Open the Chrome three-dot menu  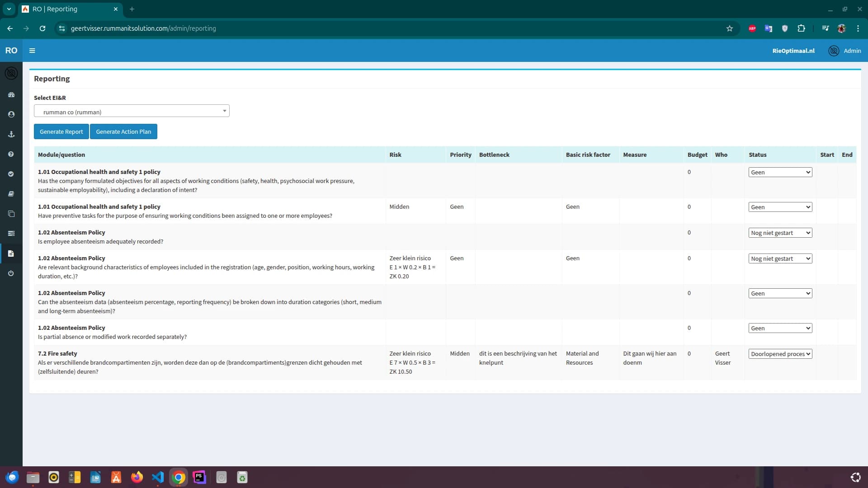coord(858,28)
